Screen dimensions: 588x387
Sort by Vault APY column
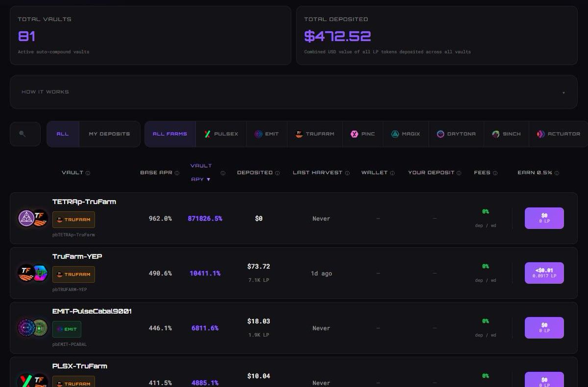click(x=201, y=172)
